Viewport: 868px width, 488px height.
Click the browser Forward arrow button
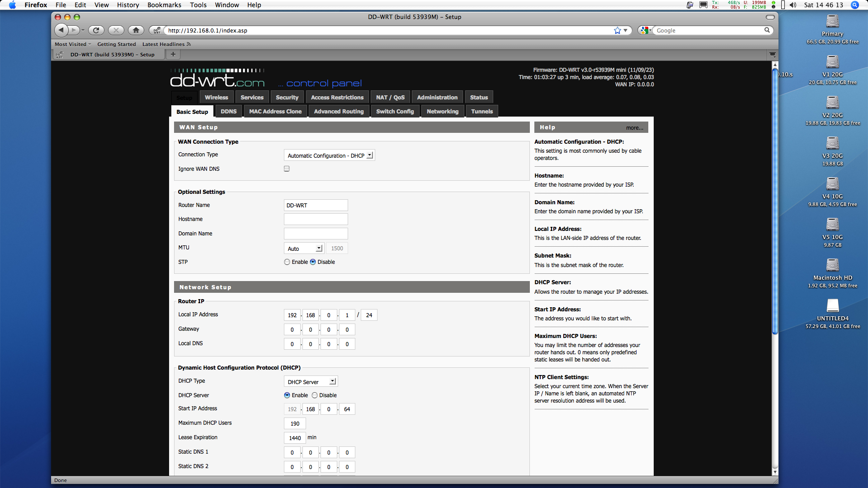coord(74,30)
